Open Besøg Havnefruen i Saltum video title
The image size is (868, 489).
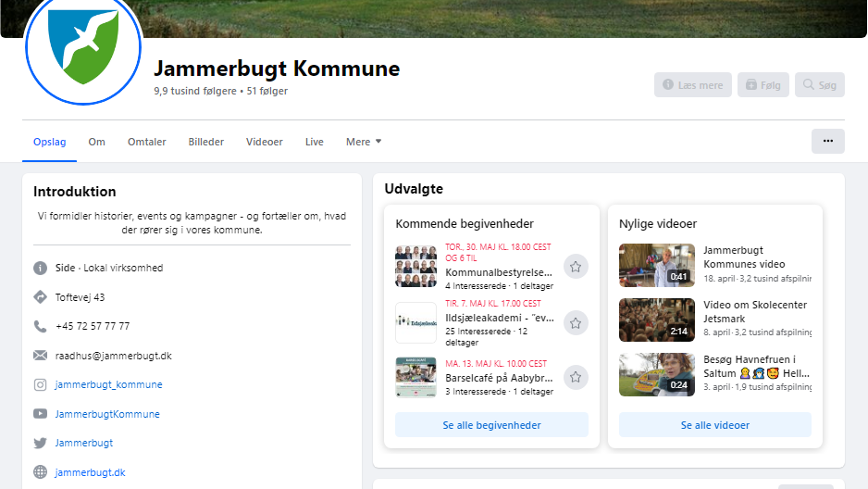coord(756,366)
